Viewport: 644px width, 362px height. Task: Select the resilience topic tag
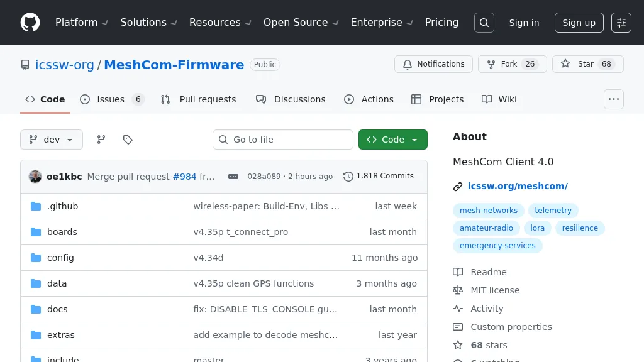click(580, 228)
